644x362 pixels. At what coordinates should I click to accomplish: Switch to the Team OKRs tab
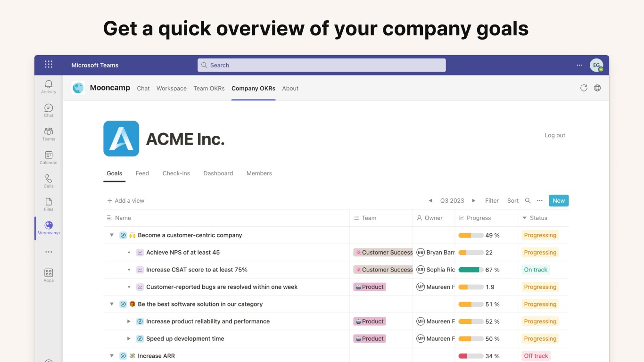(x=209, y=89)
